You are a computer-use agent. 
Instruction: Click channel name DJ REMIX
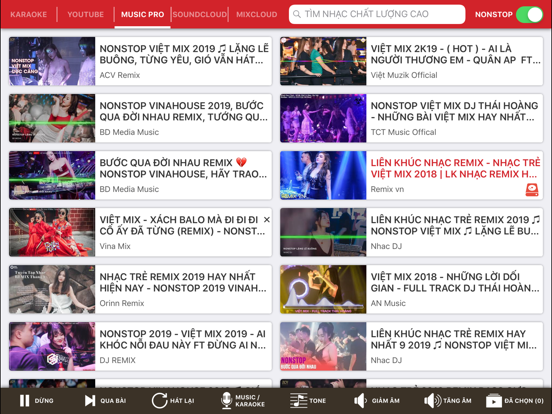(118, 360)
